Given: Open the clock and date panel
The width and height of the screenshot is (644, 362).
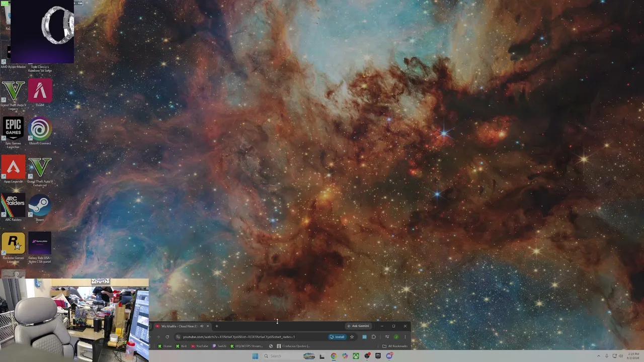Looking at the screenshot, I should [633, 356].
